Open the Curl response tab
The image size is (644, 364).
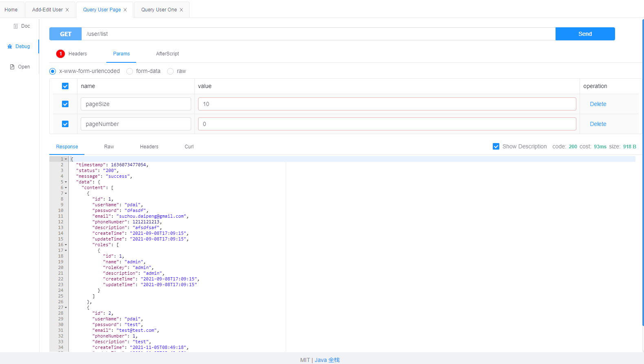point(189,147)
